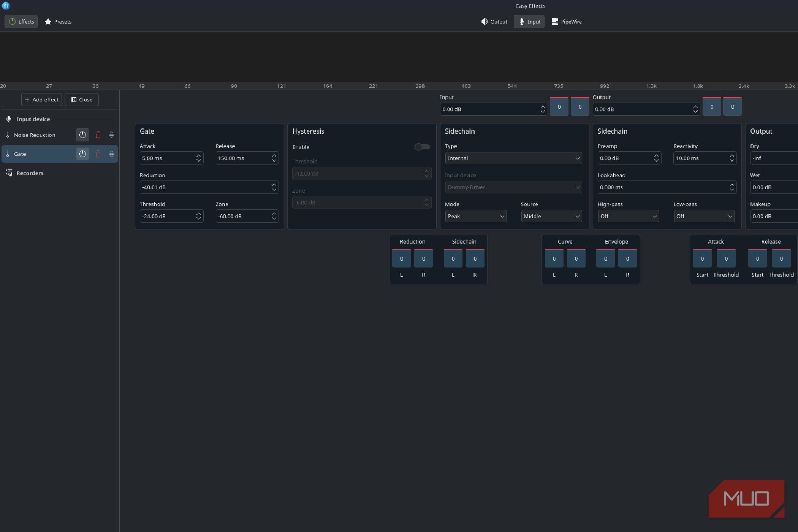
Task: Click the Add effect button
Action: pyautogui.click(x=41, y=100)
